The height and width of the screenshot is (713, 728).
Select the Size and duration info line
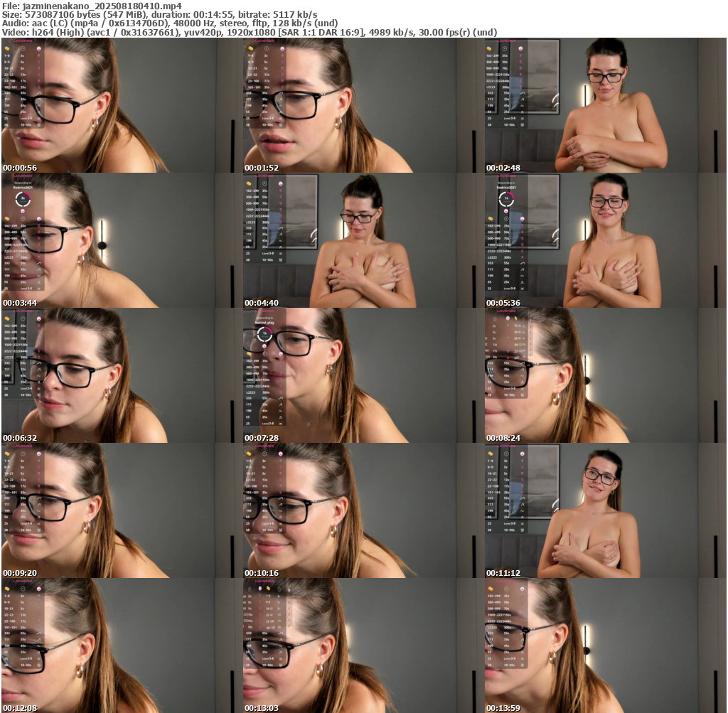(x=160, y=14)
